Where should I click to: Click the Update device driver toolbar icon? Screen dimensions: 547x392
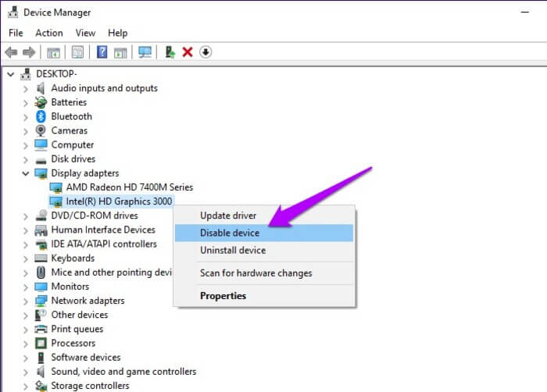[170, 52]
